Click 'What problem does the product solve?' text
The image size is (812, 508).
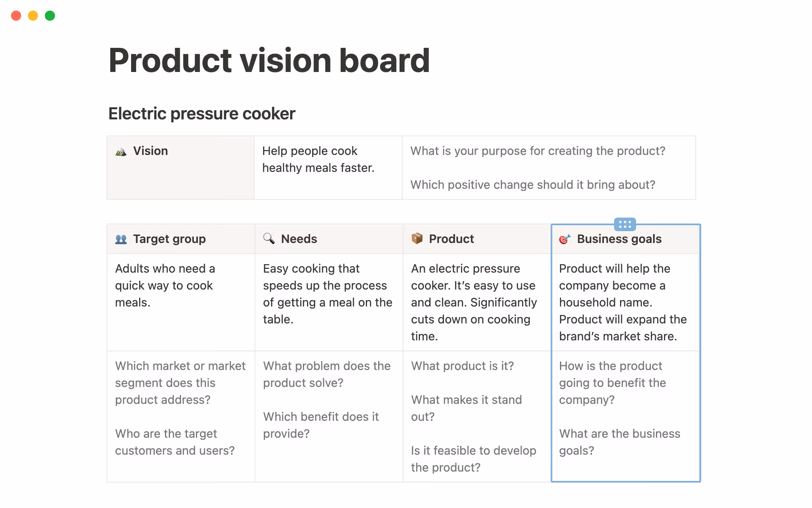coord(326,374)
